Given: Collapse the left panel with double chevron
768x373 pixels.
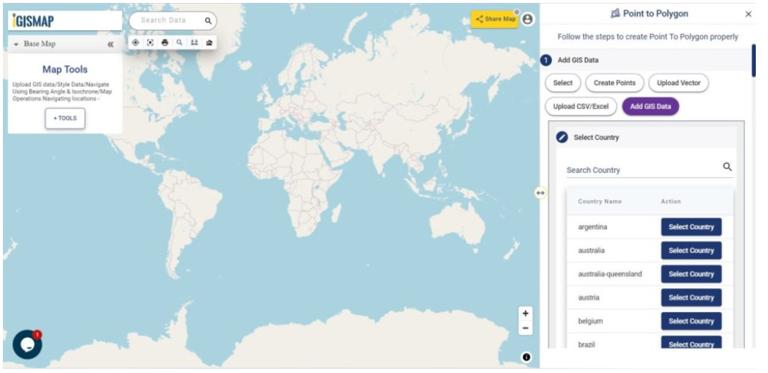Looking at the screenshot, I should click(111, 44).
